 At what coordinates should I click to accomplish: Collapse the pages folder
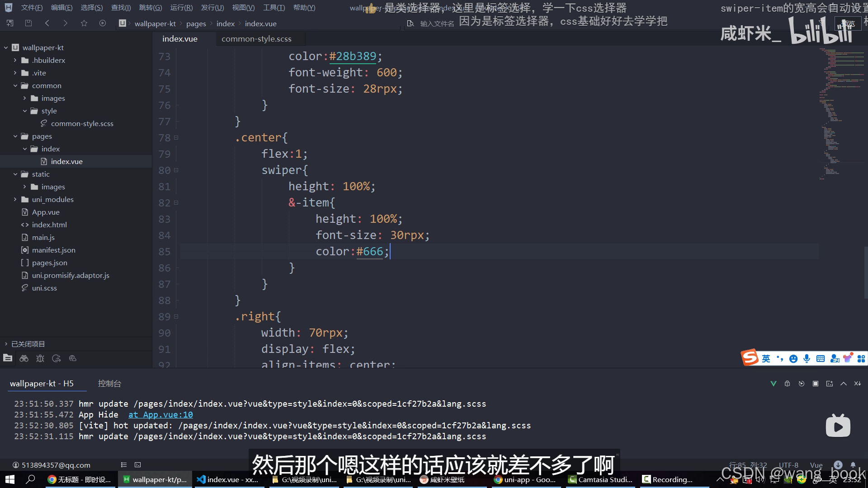15,136
